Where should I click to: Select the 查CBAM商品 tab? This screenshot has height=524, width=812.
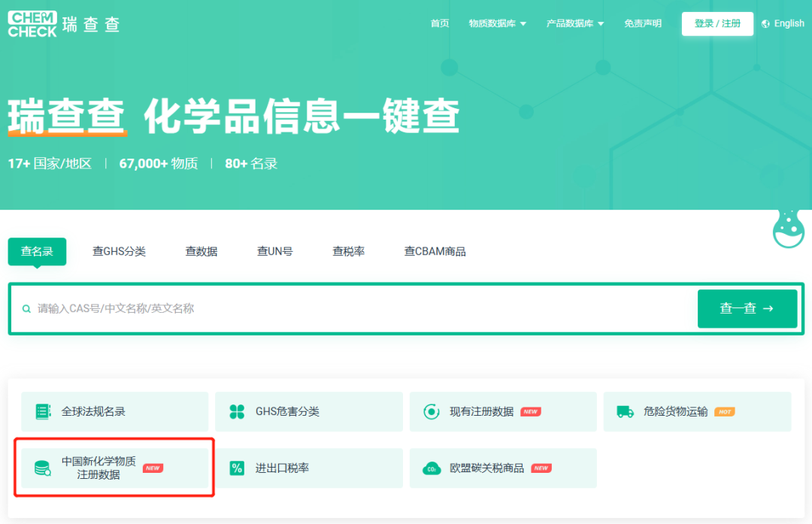pyautogui.click(x=434, y=252)
